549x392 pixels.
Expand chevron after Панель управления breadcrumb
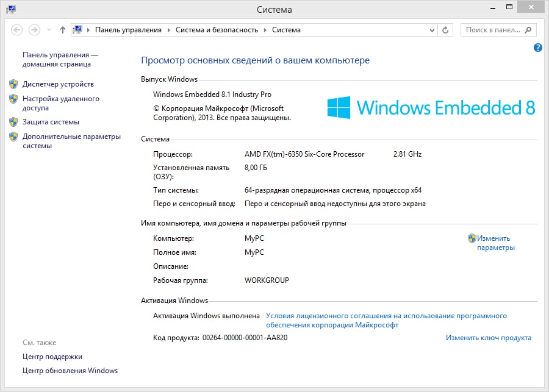point(168,30)
